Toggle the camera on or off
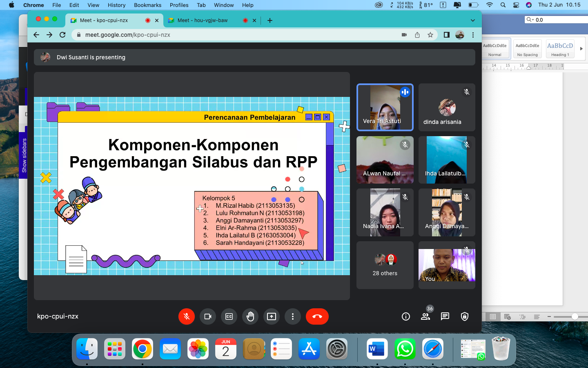Screen dimensions: 588x368 (x=208, y=316)
